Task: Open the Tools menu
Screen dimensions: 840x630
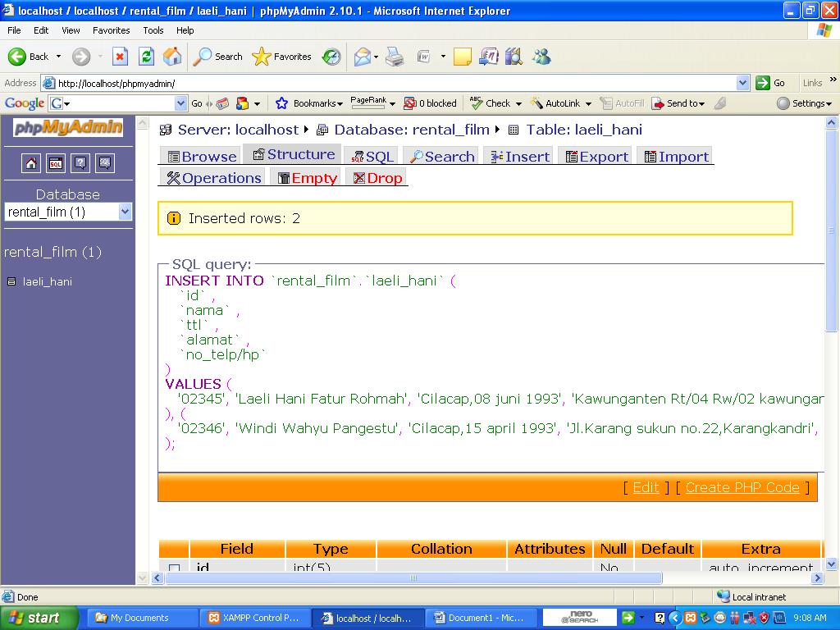Action: coord(153,30)
